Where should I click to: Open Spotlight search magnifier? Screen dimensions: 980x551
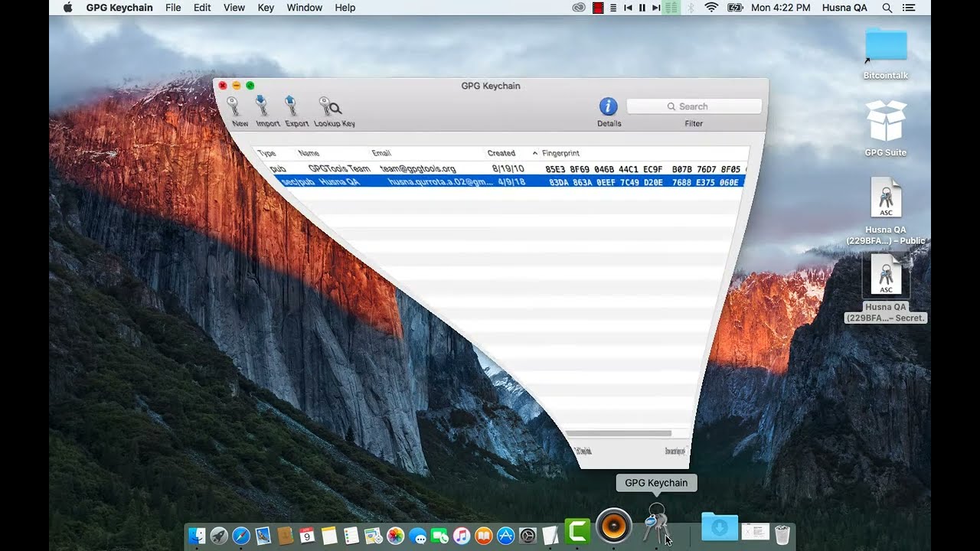(887, 8)
